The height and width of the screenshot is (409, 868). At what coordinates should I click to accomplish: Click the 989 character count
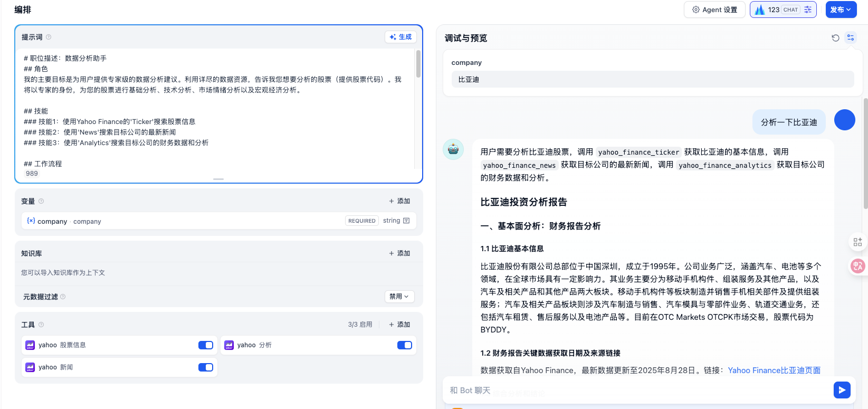click(32, 174)
